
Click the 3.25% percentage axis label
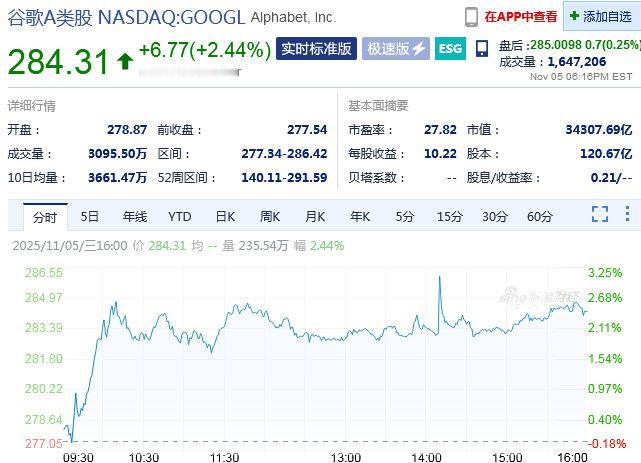pos(605,273)
